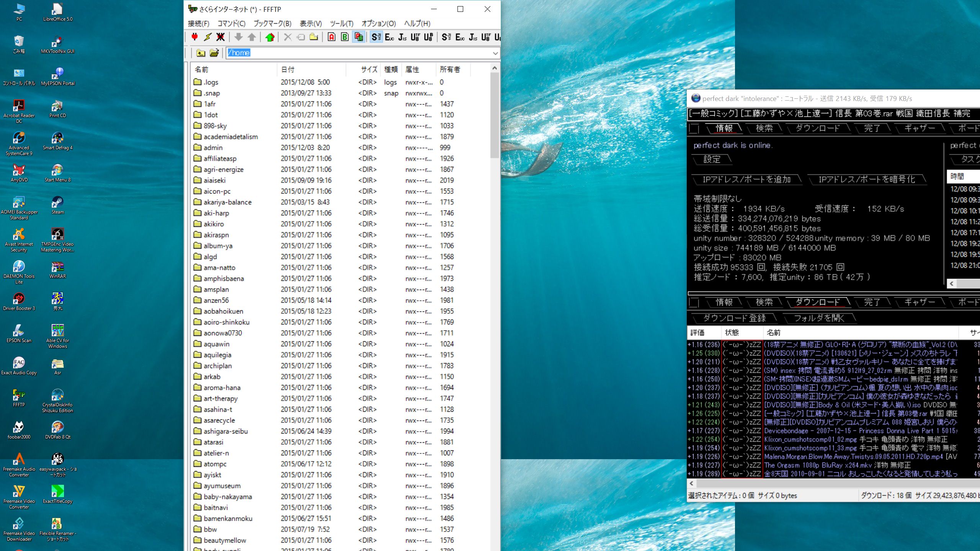Click the FFFTP file list vertical scrollbar thumb

point(494,115)
